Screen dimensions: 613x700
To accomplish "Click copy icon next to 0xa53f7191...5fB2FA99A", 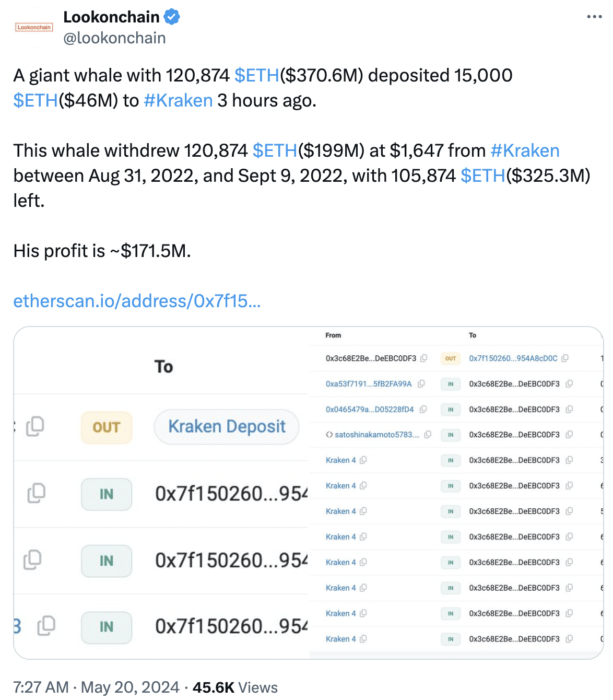I will tap(422, 384).
